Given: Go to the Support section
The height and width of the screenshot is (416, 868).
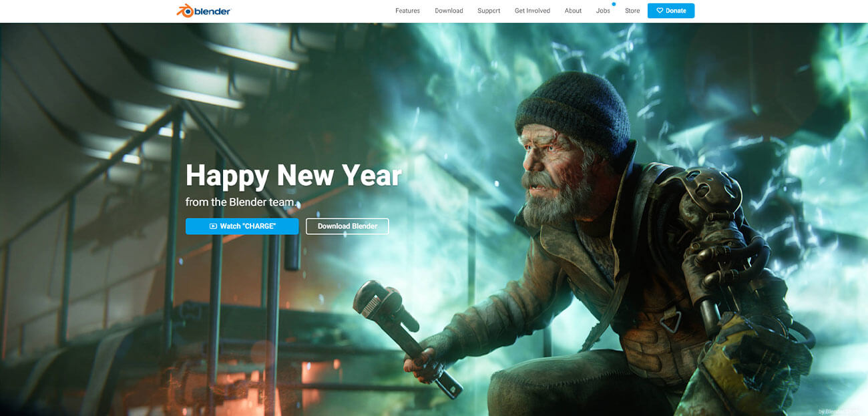Looking at the screenshot, I should point(489,11).
